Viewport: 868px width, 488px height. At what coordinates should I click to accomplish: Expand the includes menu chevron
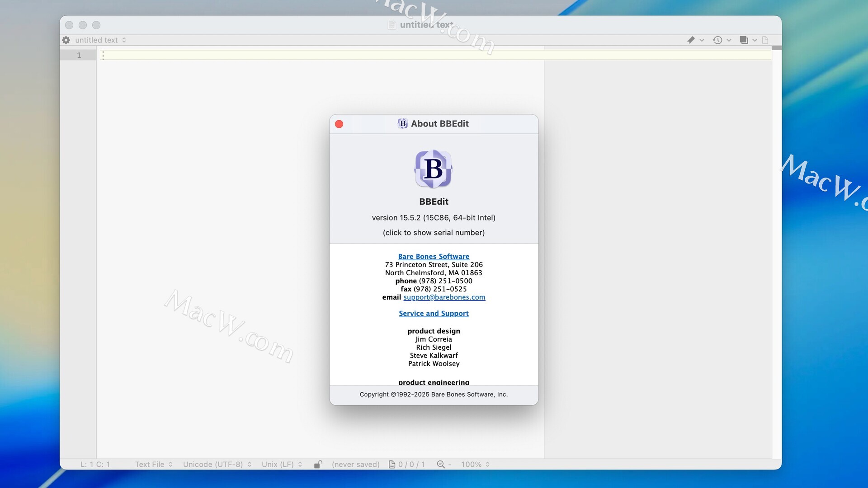[755, 40]
